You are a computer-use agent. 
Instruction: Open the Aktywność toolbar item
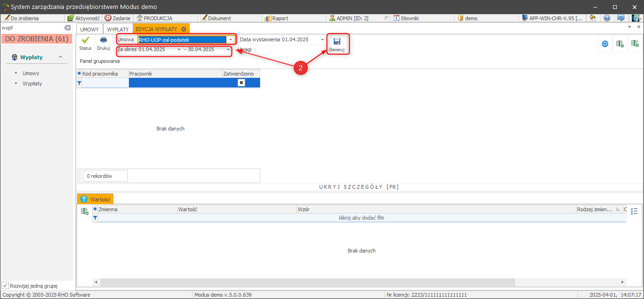84,18
